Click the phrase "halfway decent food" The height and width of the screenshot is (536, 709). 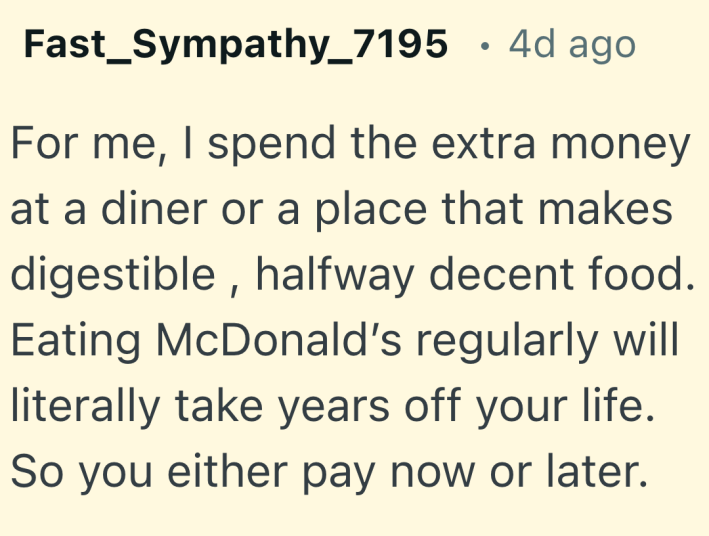pyautogui.click(x=475, y=275)
